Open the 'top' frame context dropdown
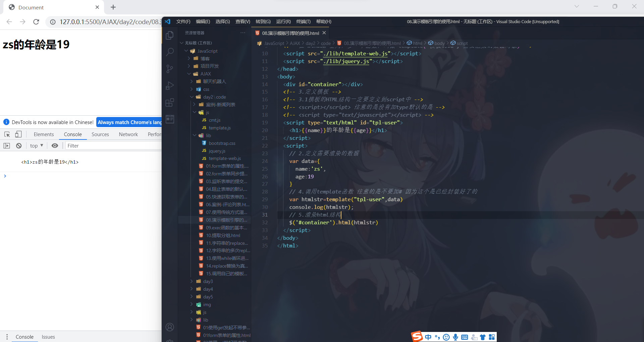Image resolution: width=644 pixels, height=342 pixels. (36, 146)
